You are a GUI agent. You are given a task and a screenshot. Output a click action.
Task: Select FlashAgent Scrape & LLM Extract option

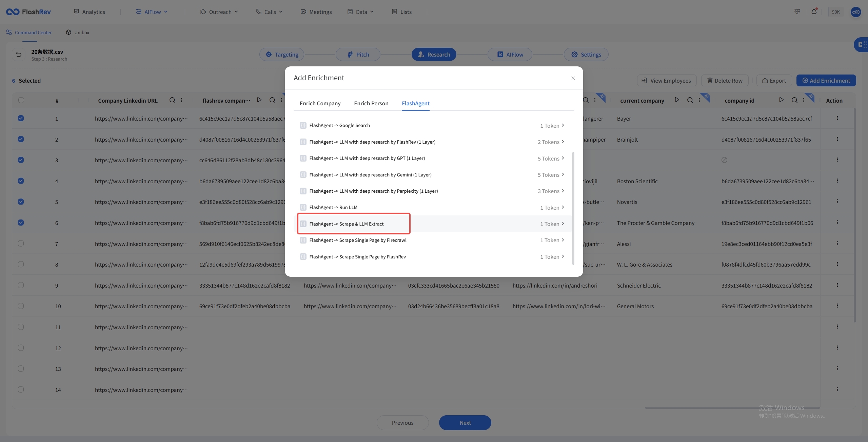(x=433, y=224)
